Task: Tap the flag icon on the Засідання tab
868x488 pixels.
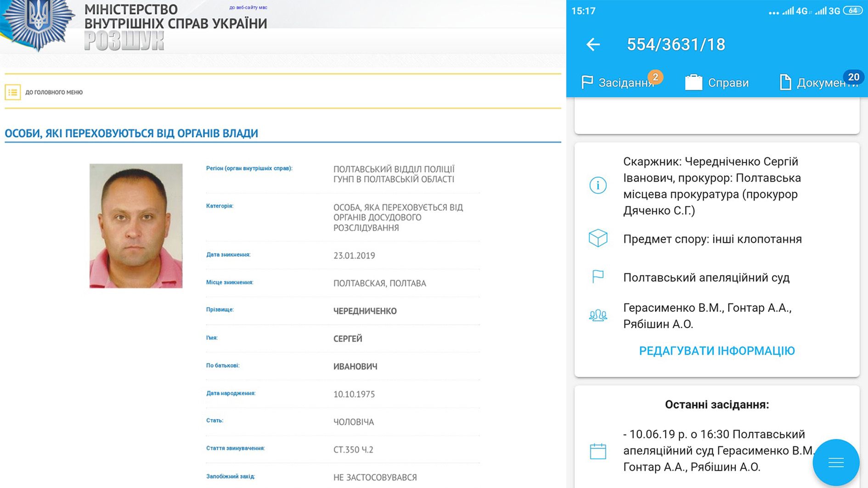Action: (586, 81)
